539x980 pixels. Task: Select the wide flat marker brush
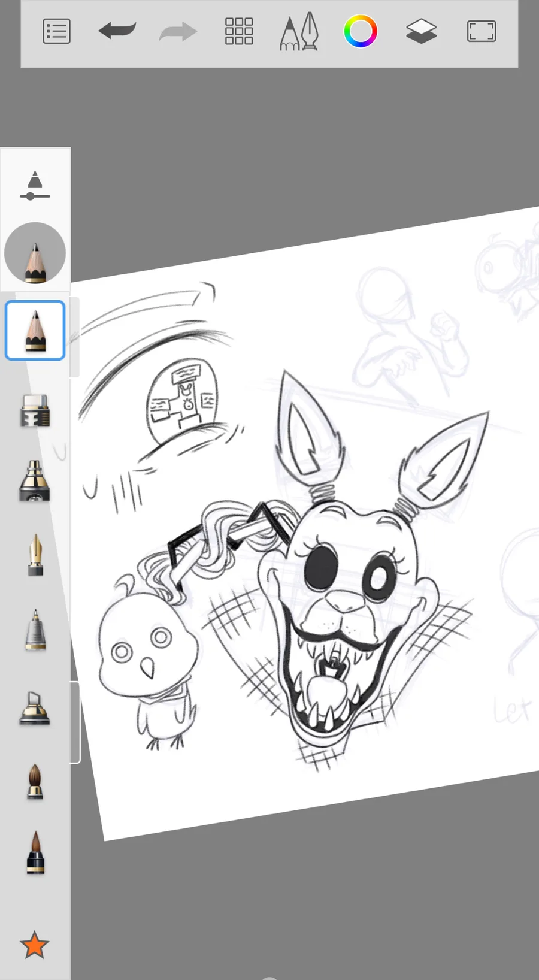(35, 708)
